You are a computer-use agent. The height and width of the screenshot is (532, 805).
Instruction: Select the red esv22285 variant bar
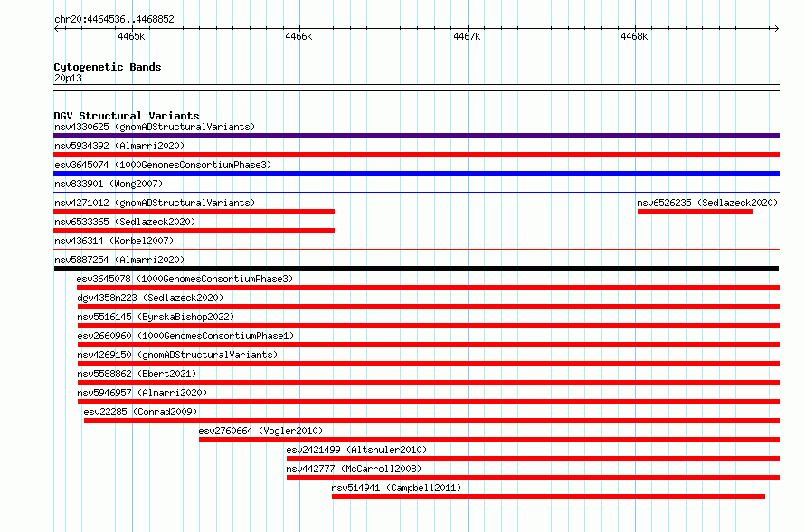coord(431,421)
